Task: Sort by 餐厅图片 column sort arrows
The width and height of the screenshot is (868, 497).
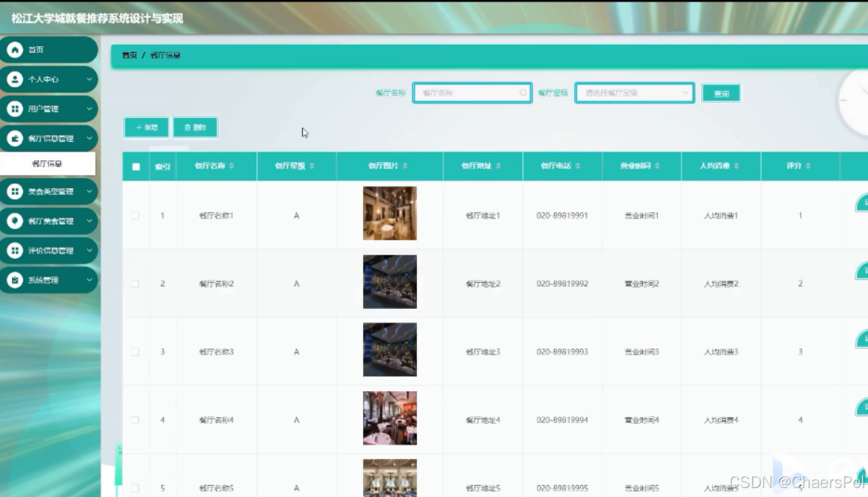Action: click(x=405, y=166)
